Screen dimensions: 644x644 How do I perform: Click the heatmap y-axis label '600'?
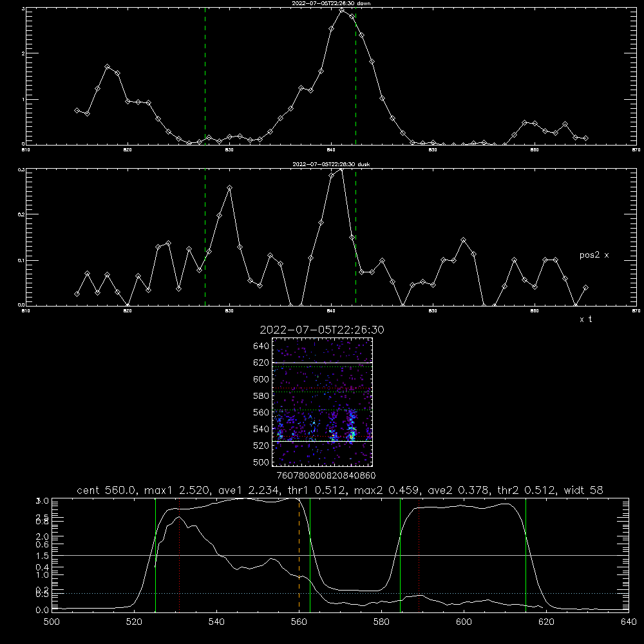261,379
